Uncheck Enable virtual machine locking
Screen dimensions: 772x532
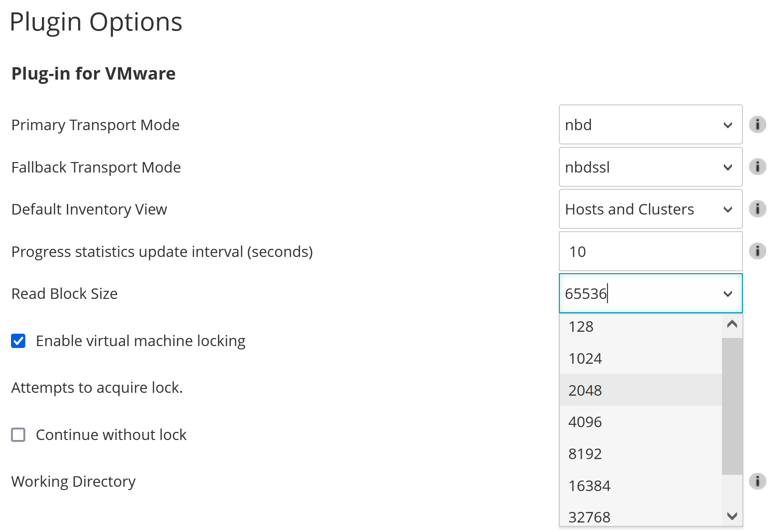click(18, 341)
